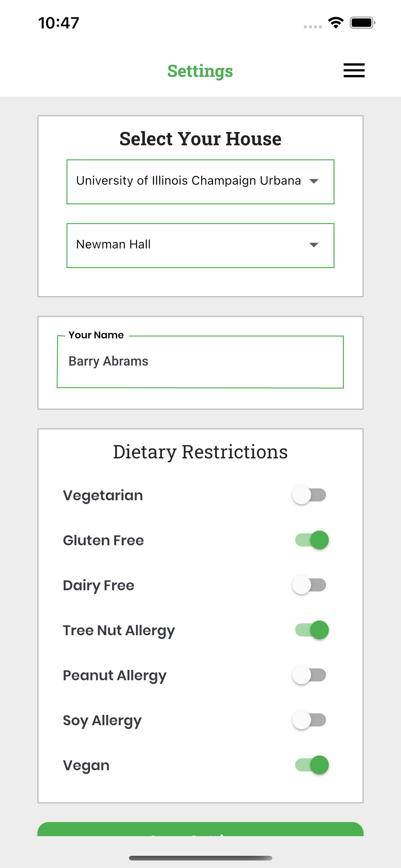Disable the Gluten Free toggle
401x868 pixels.
pos(312,540)
